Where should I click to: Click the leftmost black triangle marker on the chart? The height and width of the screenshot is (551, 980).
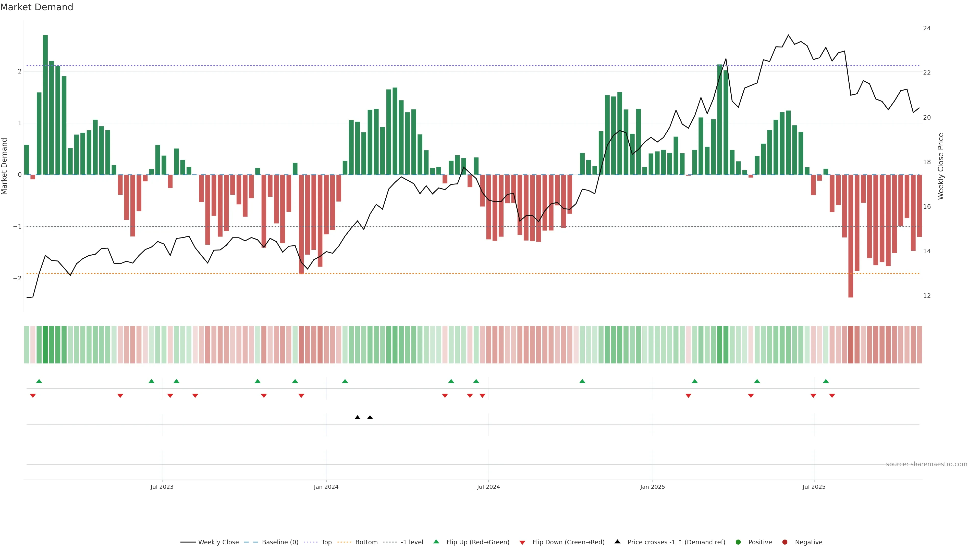click(357, 418)
